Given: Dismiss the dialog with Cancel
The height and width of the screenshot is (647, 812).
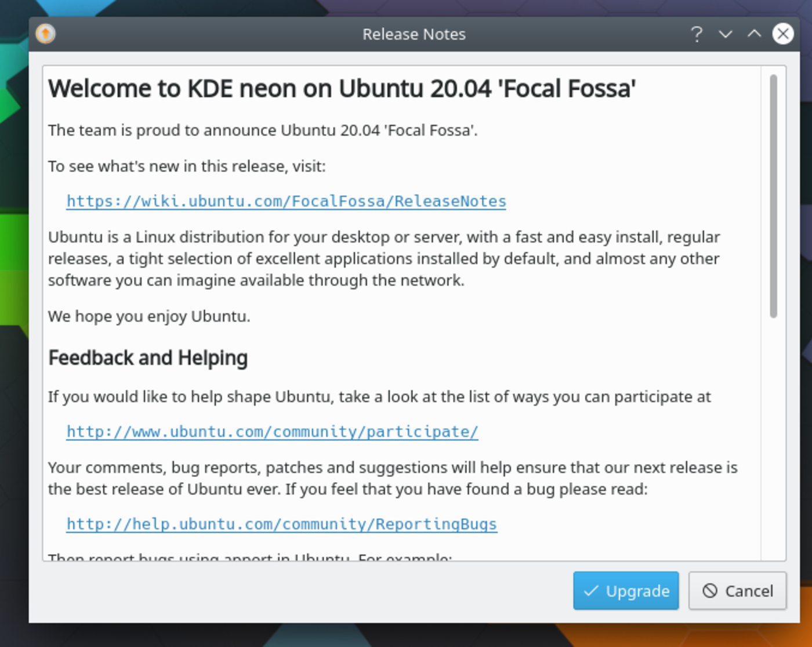Looking at the screenshot, I should (x=737, y=590).
